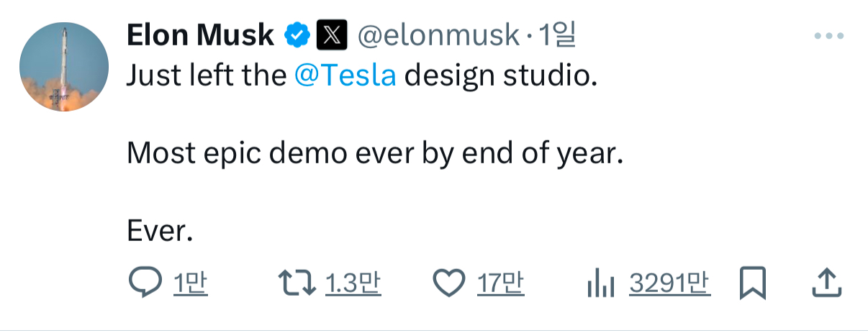Click the reply speech bubble icon
Screen dimensions: 868x333
point(145,283)
